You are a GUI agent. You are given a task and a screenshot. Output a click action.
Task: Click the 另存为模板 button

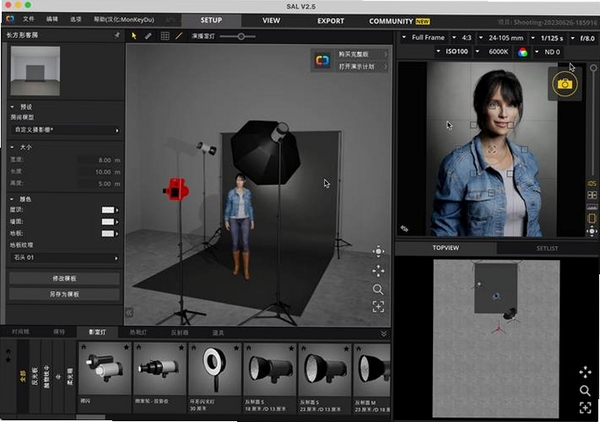click(x=64, y=294)
